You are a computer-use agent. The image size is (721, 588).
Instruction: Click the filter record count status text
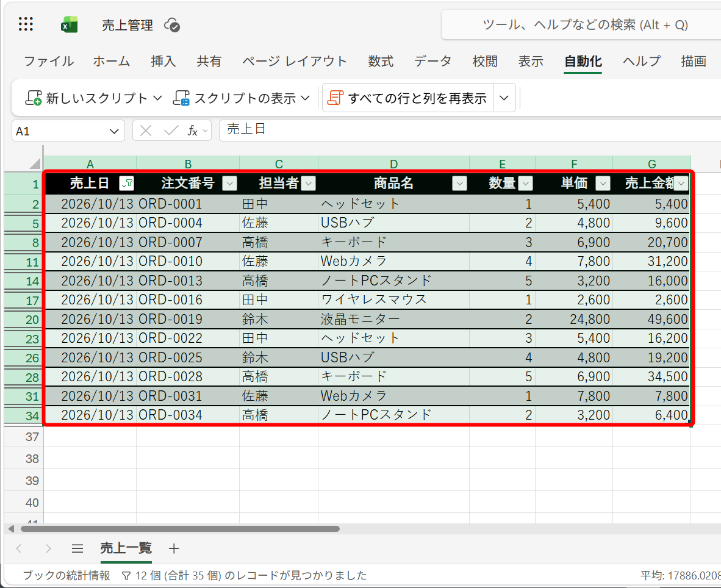(244, 575)
